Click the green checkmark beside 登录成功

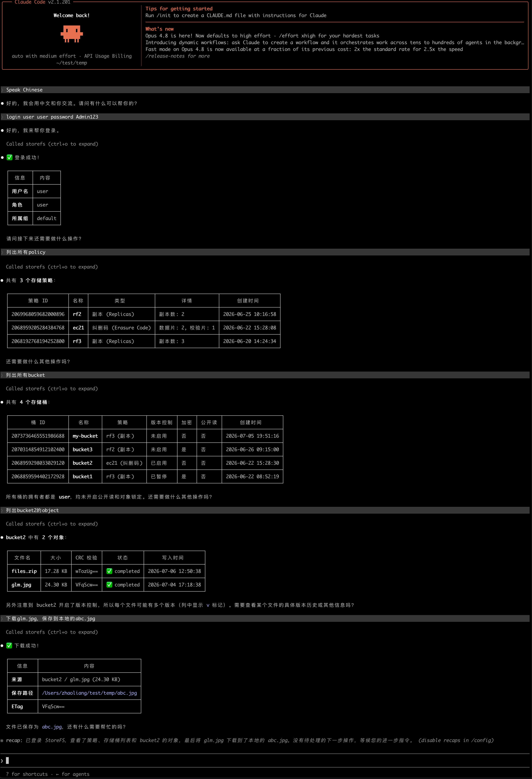[x=9, y=157]
